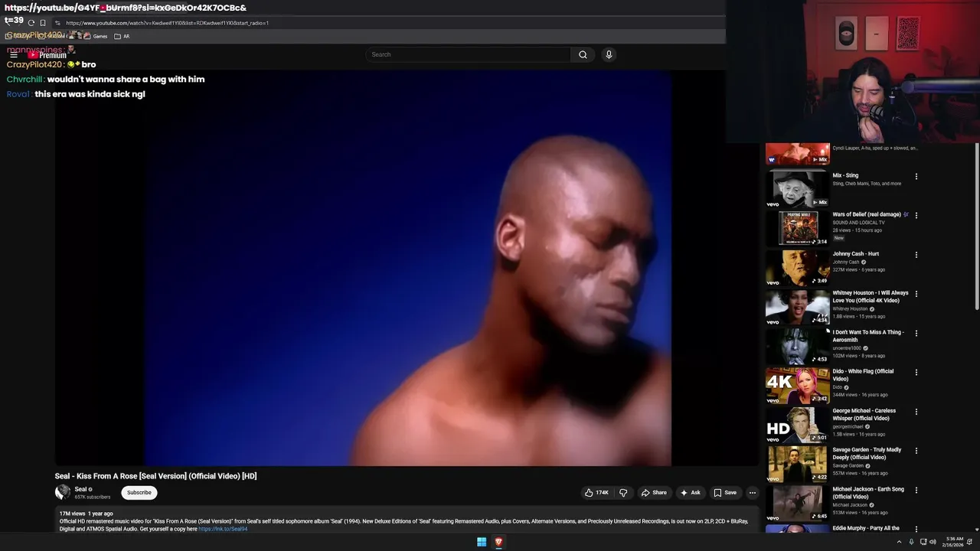Share the Kiss From A Rose video

point(654,493)
